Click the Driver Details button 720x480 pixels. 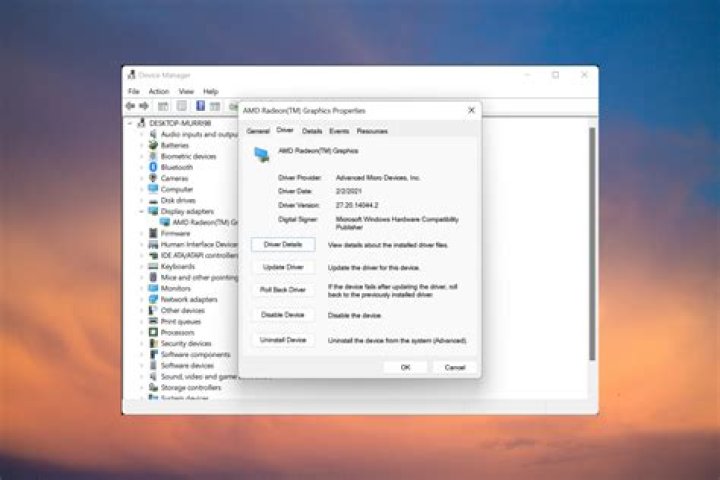pyautogui.click(x=283, y=244)
